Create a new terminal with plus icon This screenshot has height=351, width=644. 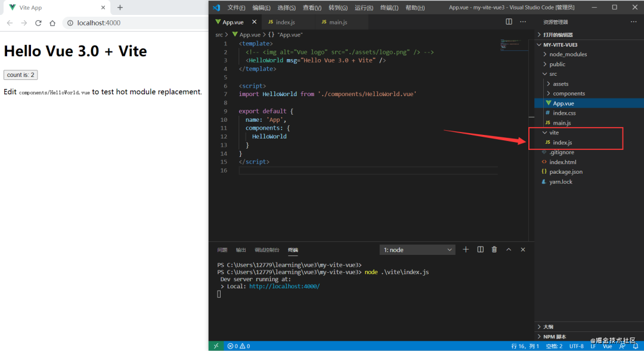[x=466, y=250]
